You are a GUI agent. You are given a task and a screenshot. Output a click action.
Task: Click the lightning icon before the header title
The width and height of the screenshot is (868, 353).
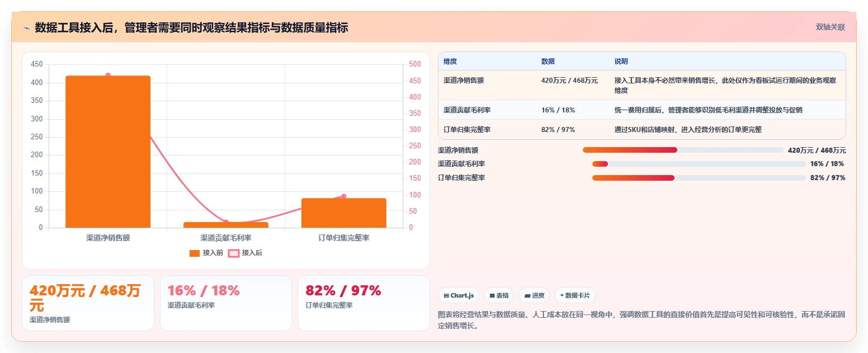(x=26, y=28)
